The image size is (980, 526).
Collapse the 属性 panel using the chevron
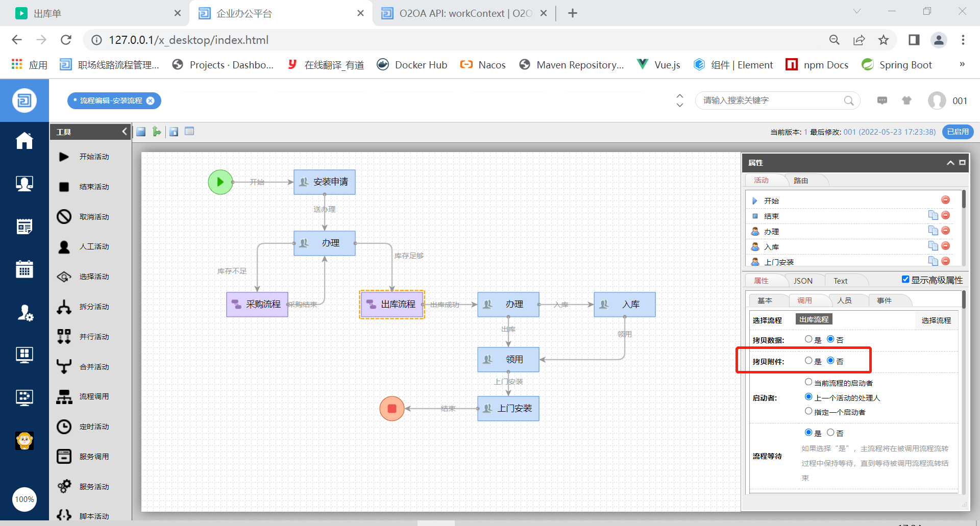click(950, 163)
